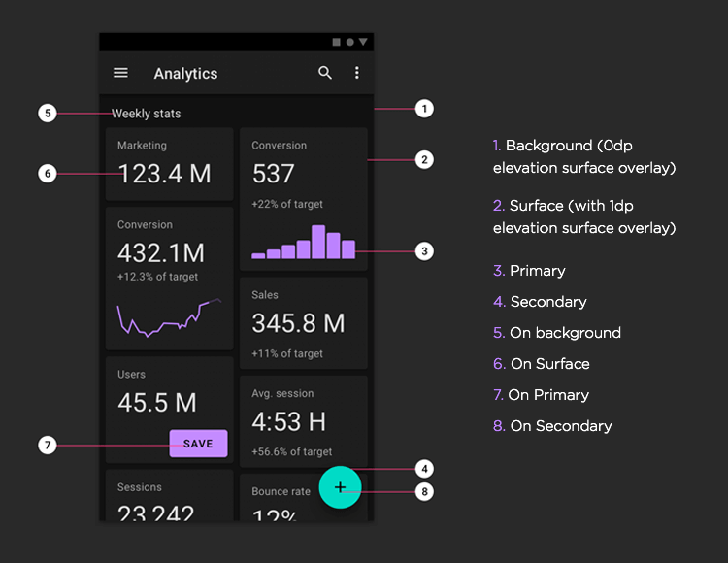Open the Marketing 123.4 M card
This screenshot has height=563, width=728.
click(x=170, y=164)
